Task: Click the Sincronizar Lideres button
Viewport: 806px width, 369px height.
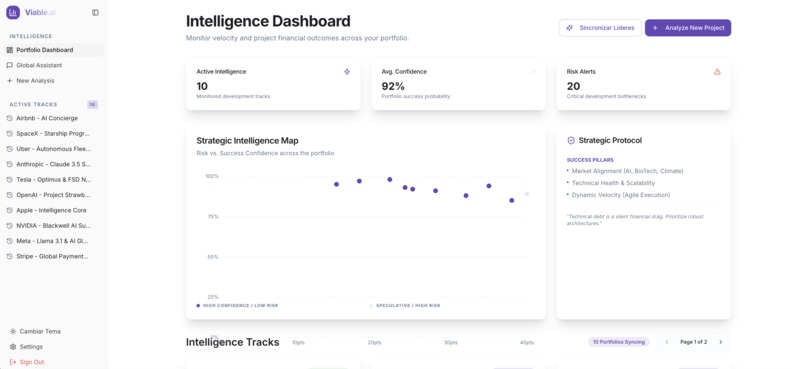Action: click(600, 28)
